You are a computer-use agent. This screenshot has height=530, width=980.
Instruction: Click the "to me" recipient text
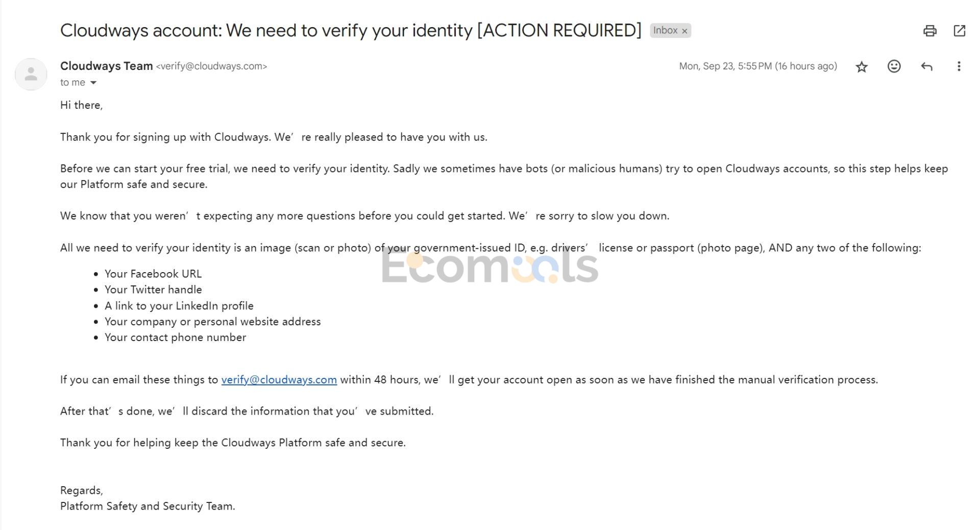72,83
